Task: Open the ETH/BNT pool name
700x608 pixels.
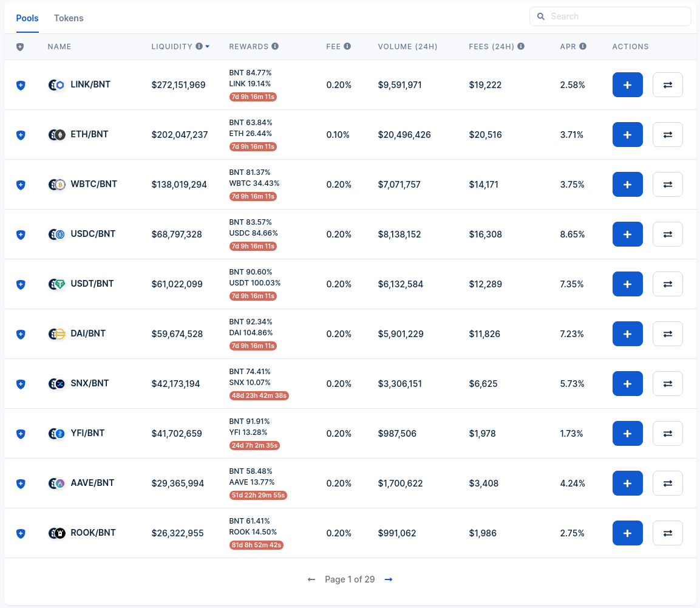Action: point(89,134)
